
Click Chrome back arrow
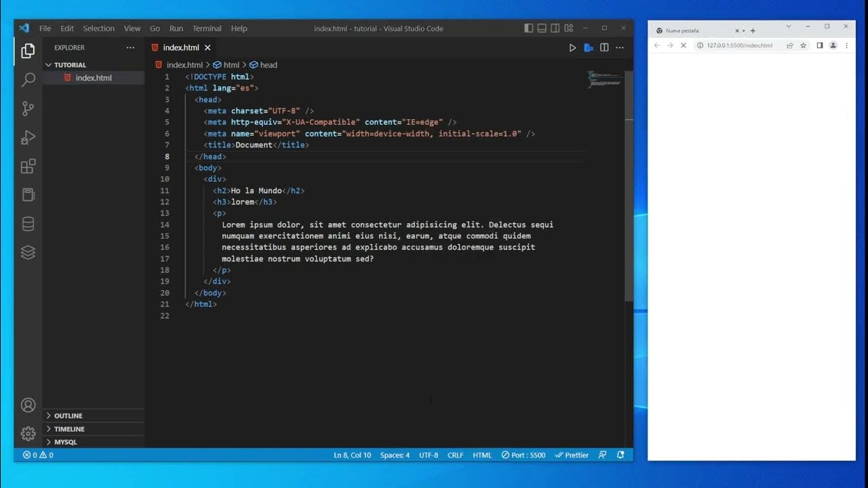coord(656,45)
